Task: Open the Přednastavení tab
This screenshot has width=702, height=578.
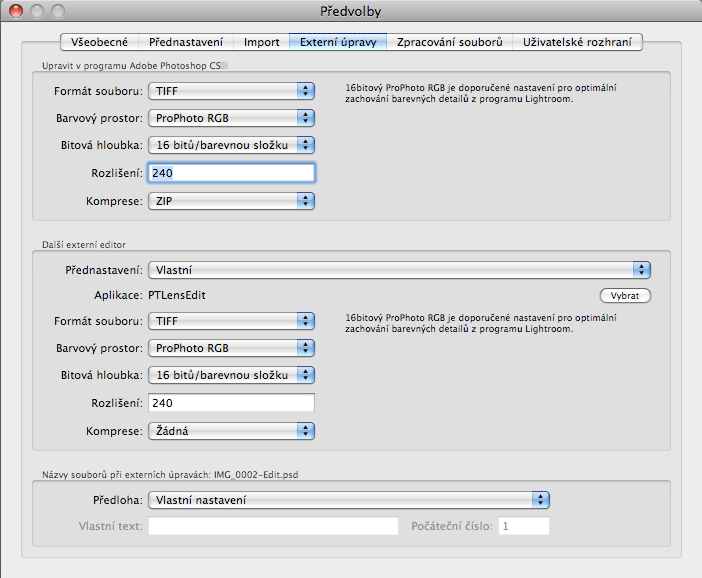Action: [x=185, y=42]
